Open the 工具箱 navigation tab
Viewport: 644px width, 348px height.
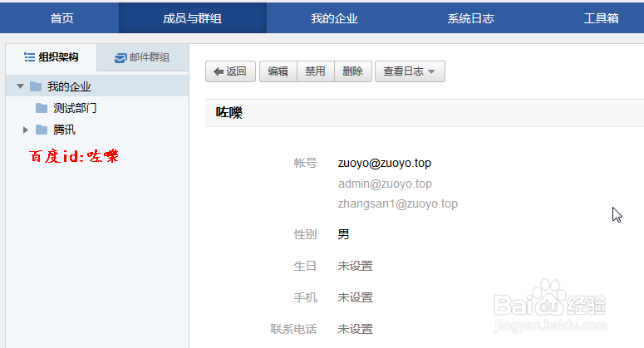pyautogui.click(x=601, y=18)
